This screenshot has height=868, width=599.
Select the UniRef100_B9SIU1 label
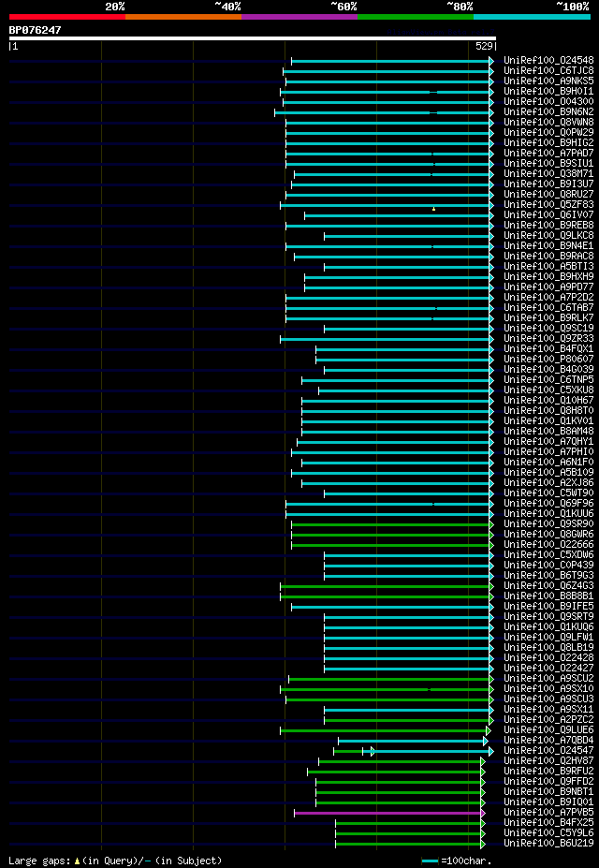pyautogui.click(x=548, y=164)
